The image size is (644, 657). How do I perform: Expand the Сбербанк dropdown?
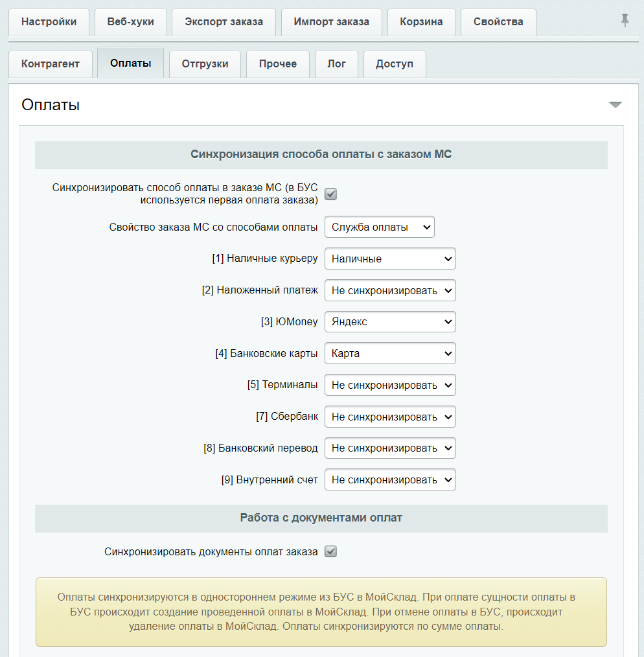(390, 417)
